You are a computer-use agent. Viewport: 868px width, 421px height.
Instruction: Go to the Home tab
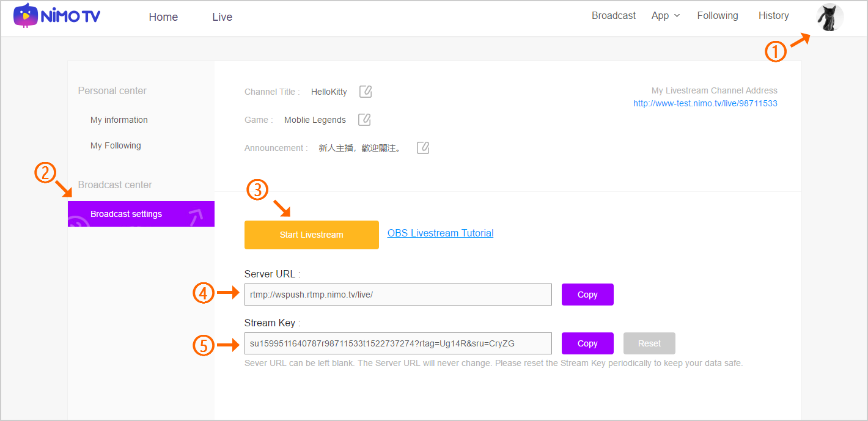[163, 17]
